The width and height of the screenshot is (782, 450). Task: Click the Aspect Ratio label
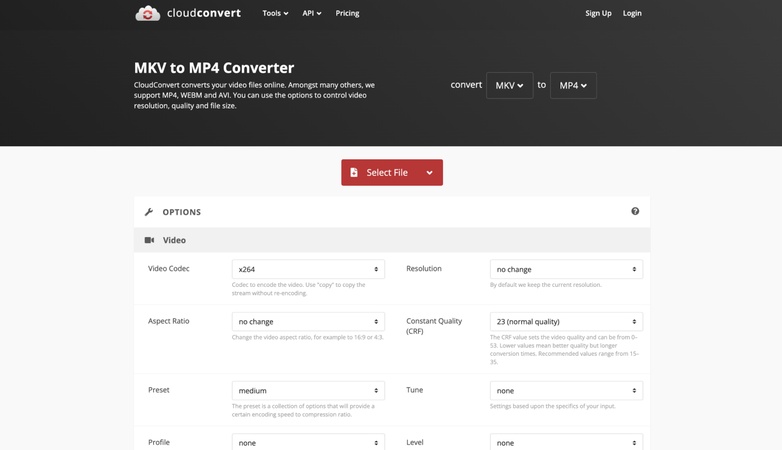pyautogui.click(x=169, y=321)
